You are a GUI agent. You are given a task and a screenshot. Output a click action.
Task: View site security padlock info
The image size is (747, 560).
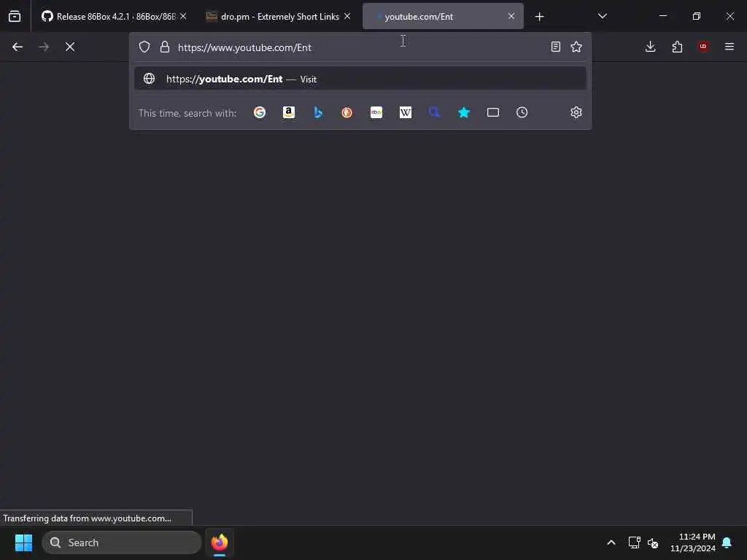(165, 47)
